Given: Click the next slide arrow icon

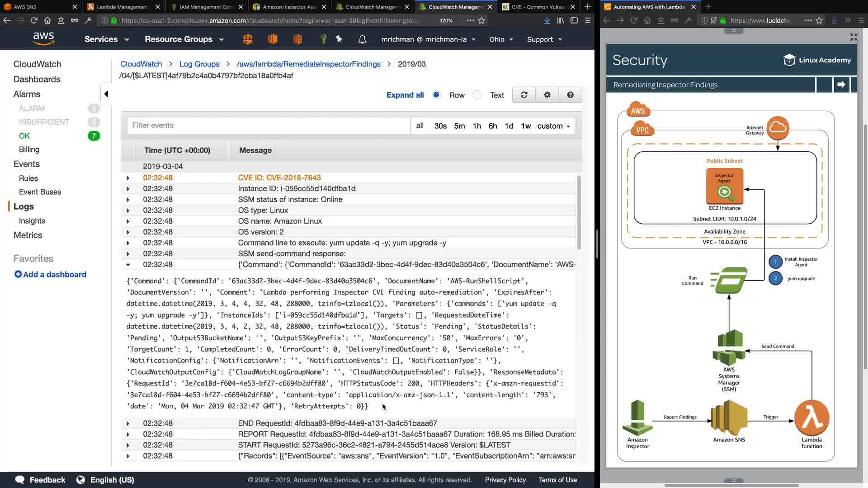Looking at the screenshot, I should pos(841,84).
